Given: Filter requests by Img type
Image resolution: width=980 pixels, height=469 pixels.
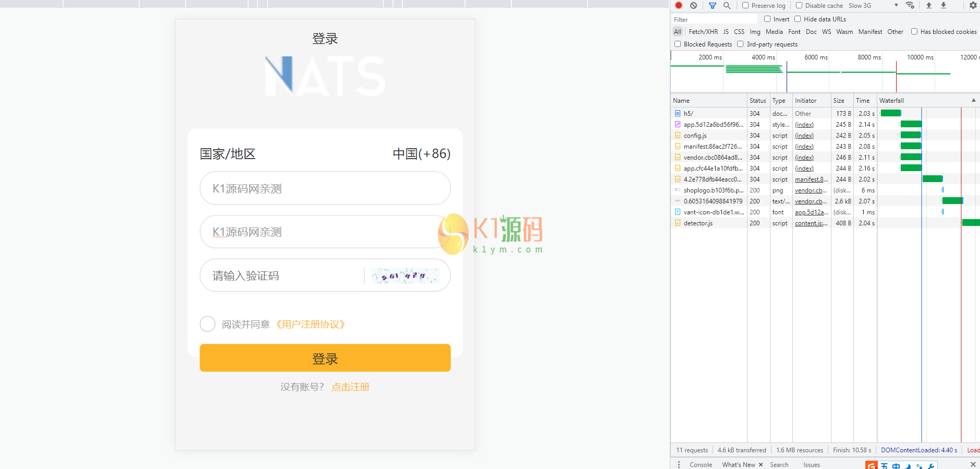Looking at the screenshot, I should tap(755, 32).
